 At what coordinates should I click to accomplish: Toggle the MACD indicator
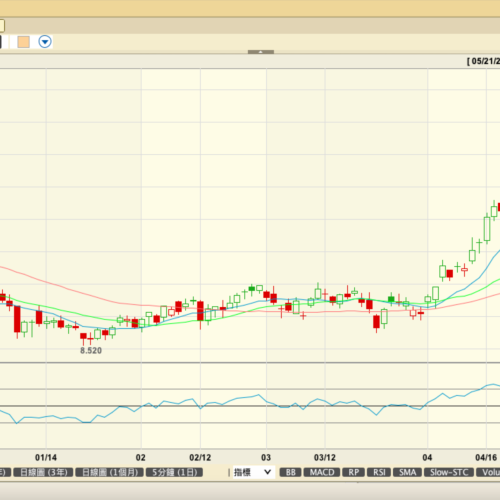(322, 472)
